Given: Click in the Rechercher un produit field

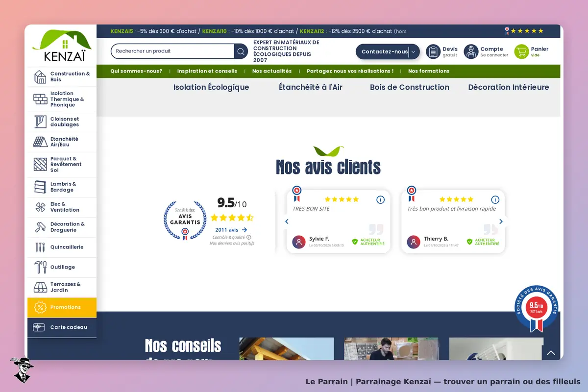Looking at the screenshot, I should pyautogui.click(x=172, y=51).
